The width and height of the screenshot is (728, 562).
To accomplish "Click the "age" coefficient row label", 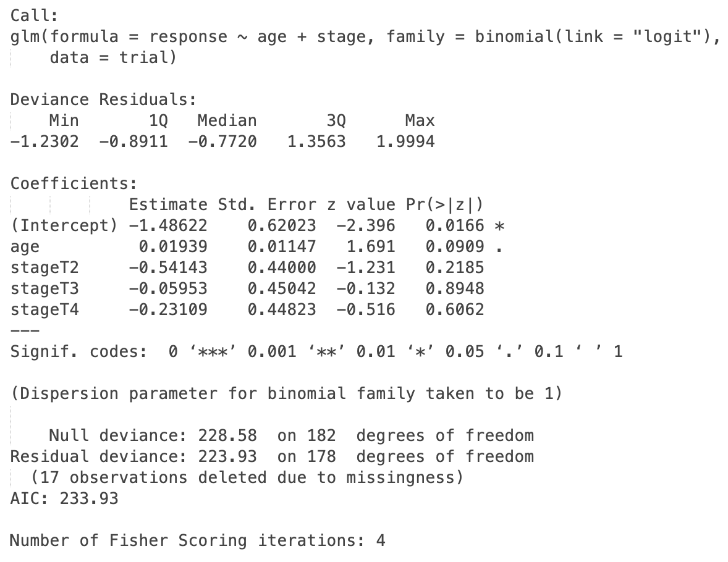I will (25, 246).
